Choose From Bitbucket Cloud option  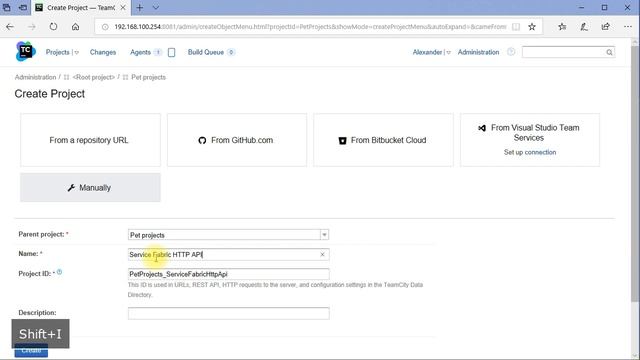pyautogui.click(x=383, y=140)
